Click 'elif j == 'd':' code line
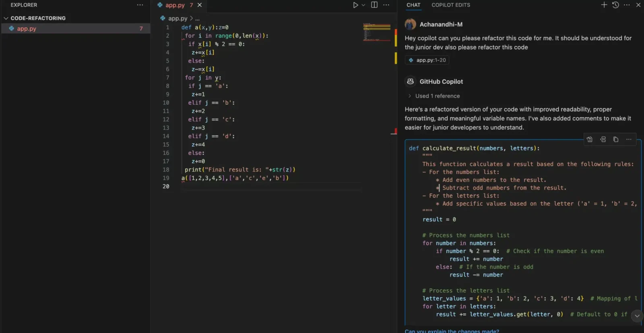Screen dimensions: 644x333 (x=211, y=136)
